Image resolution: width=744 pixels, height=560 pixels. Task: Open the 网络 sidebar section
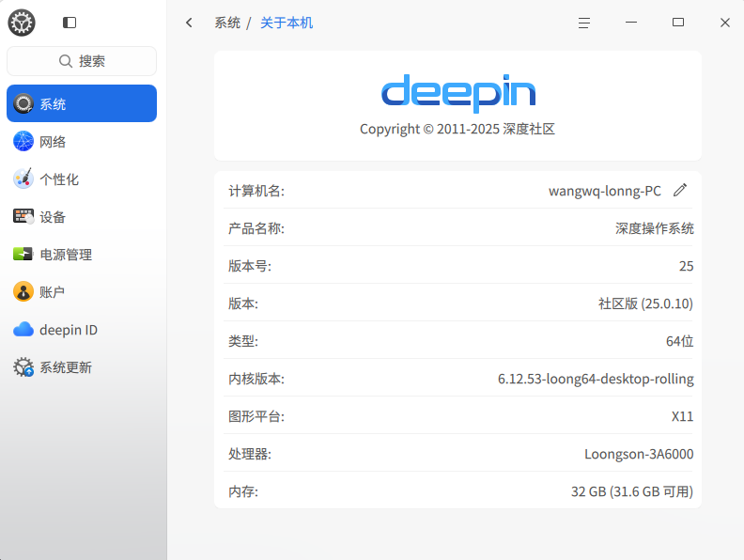click(82, 142)
